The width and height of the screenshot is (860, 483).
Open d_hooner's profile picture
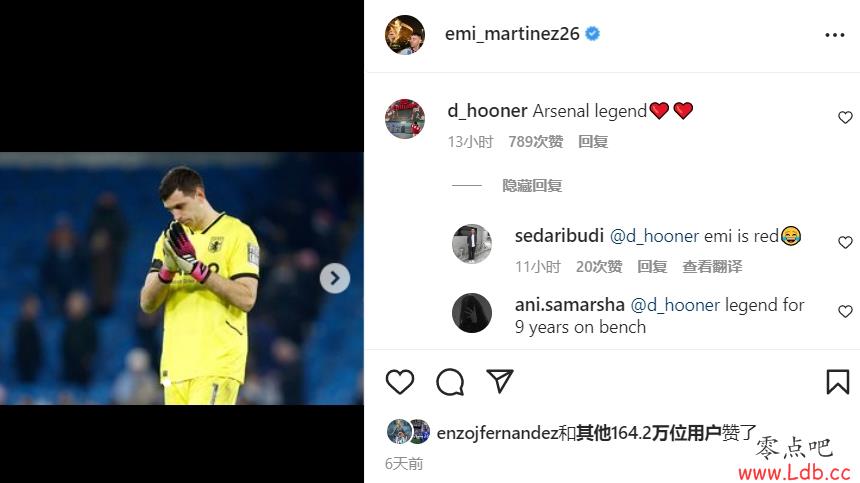405,118
